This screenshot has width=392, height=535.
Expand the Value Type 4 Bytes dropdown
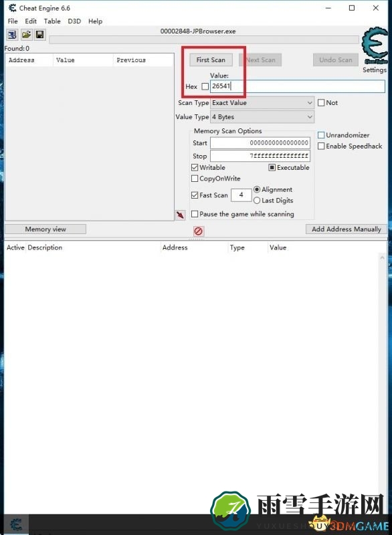262,117
